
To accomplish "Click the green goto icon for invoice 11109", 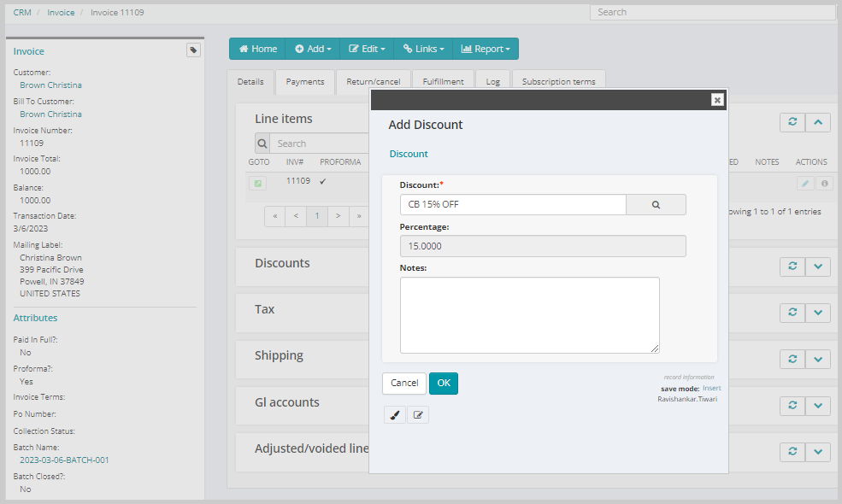I will pos(258,184).
